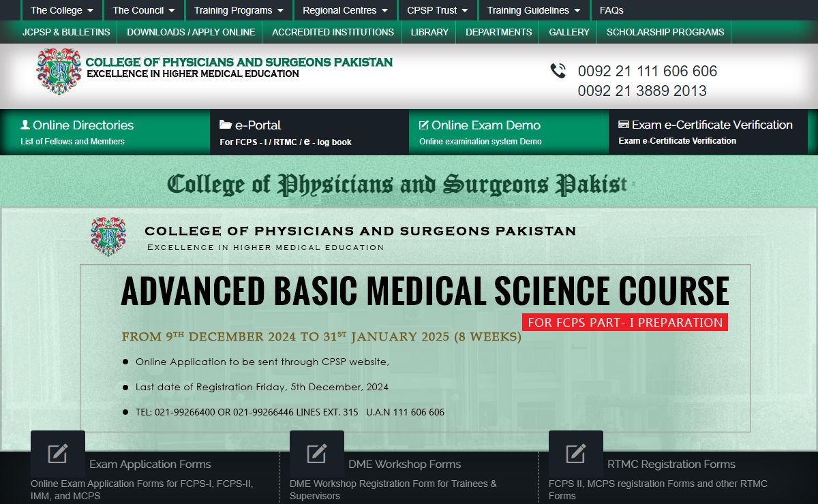Click College of Physicians and Surgeons Pakistan header title
The height and width of the screenshot is (504, 818).
tap(239, 62)
